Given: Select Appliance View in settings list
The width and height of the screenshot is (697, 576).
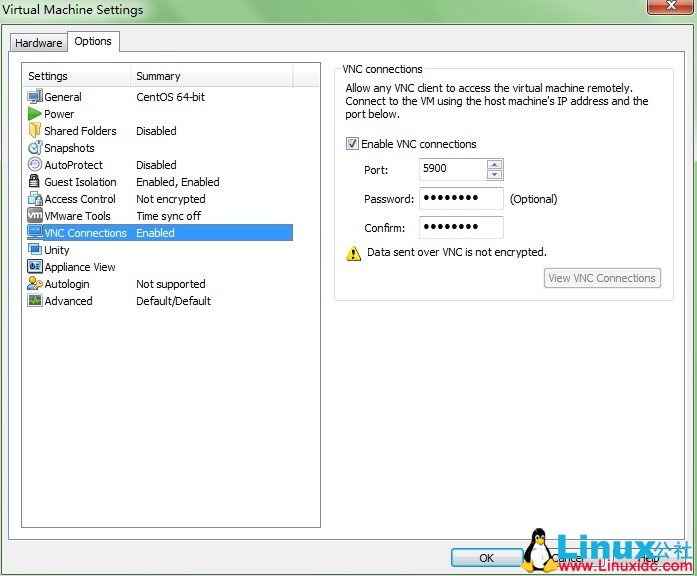Looking at the screenshot, I should point(80,267).
